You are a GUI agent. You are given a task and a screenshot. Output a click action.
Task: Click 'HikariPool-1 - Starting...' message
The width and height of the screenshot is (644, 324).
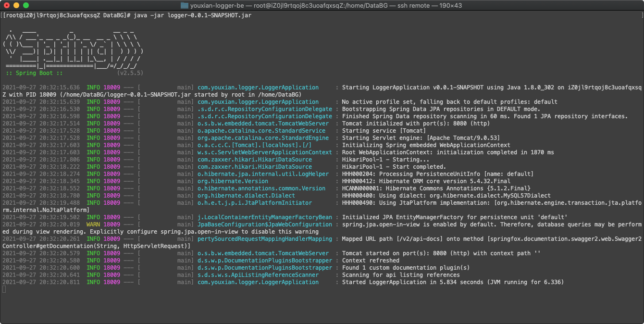tap(385, 160)
